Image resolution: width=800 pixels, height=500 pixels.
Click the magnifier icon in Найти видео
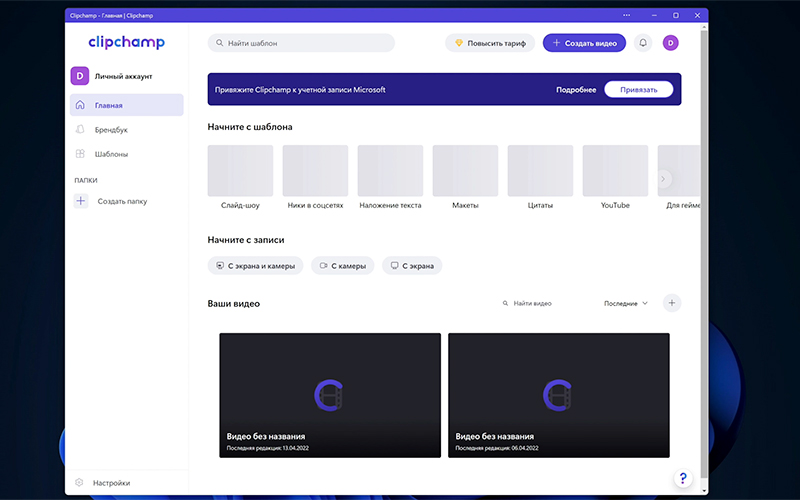(x=505, y=303)
